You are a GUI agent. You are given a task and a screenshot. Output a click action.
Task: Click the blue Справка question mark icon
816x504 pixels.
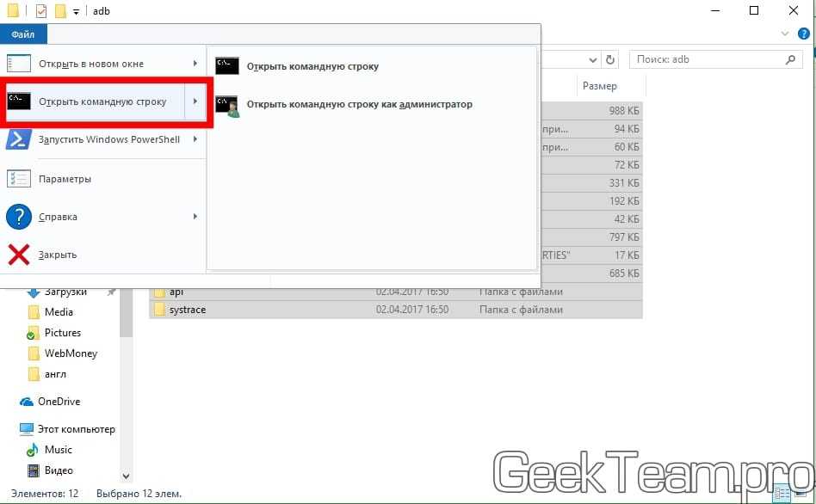pyautogui.click(x=19, y=217)
